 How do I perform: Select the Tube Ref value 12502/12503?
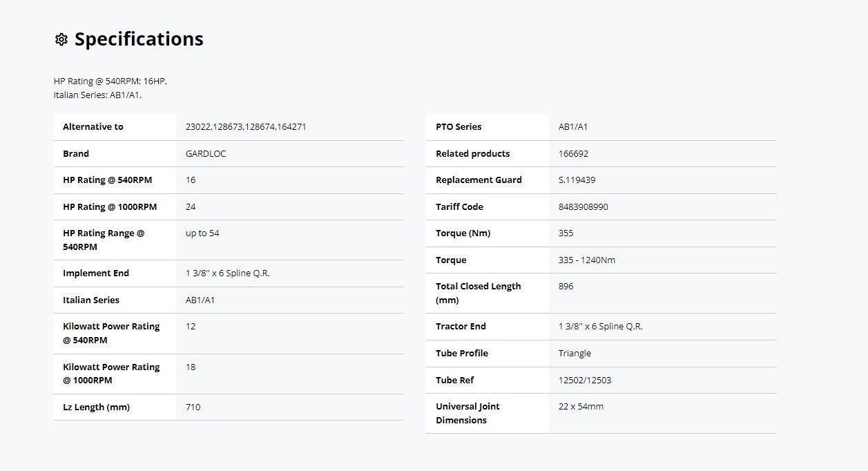pos(584,381)
